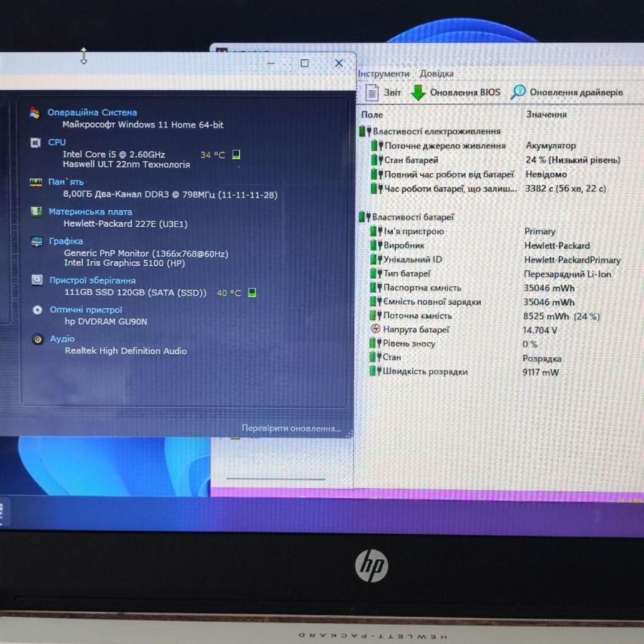The height and width of the screenshot is (644, 644).
Task: Click the Realtek High Definition Audio text
Action: [x=126, y=351]
